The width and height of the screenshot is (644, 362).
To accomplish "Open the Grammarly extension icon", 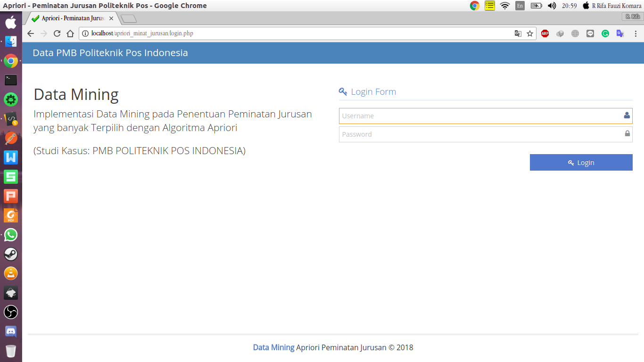I will point(605,33).
